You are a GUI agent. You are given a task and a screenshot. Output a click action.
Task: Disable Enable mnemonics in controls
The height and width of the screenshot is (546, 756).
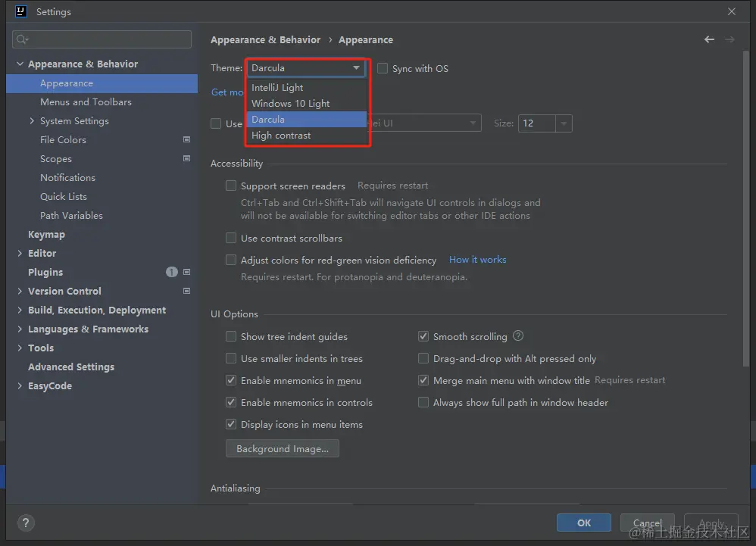[231, 402]
